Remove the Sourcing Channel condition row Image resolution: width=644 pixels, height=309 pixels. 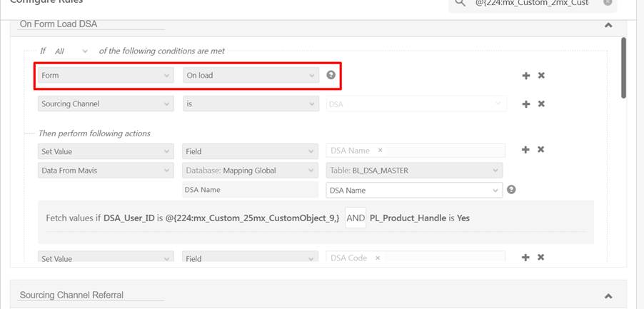tap(541, 104)
